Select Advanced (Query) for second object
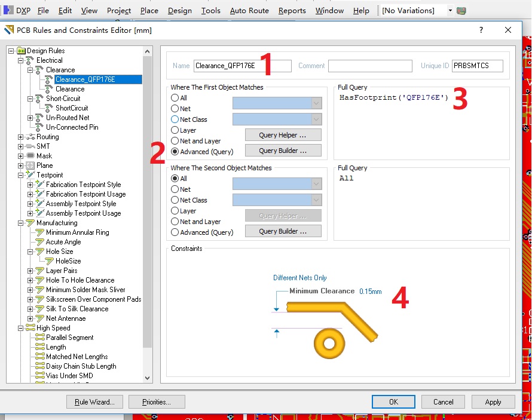 175,232
